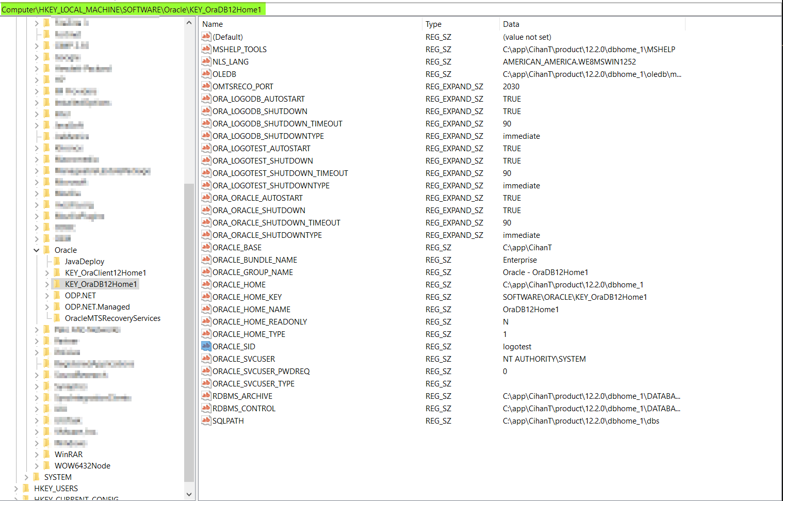Select the ORA_LOGOTEST_AUTOSTART value
786x506 pixels.
point(262,148)
